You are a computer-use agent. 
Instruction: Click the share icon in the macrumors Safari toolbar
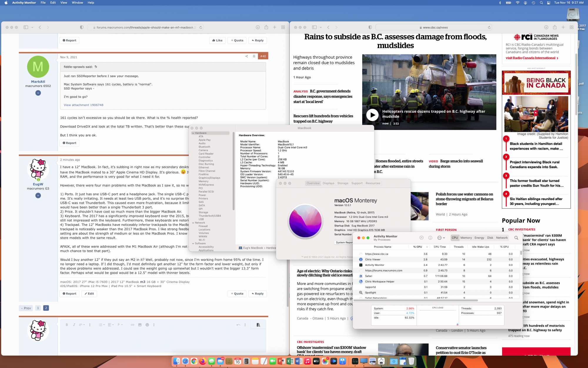pyautogui.click(x=266, y=27)
